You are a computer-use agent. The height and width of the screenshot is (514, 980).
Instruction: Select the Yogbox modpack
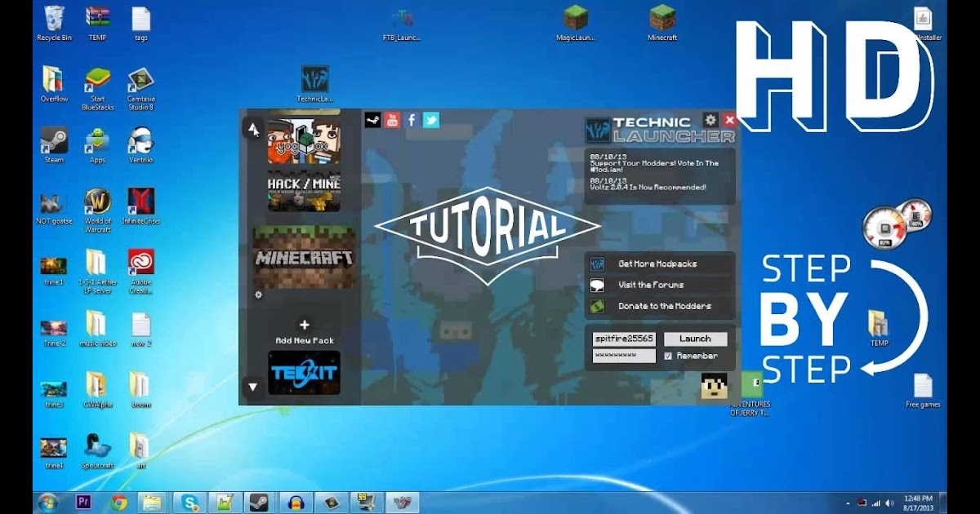point(304,141)
